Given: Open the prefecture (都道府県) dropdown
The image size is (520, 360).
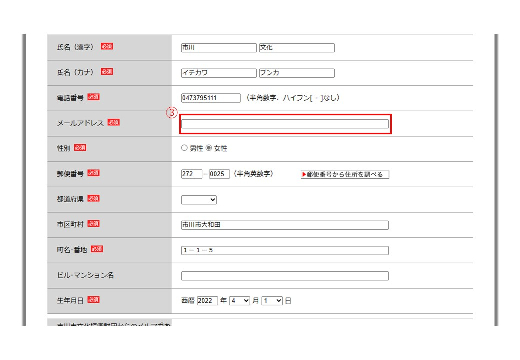Looking at the screenshot, I should tap(199, 200).
